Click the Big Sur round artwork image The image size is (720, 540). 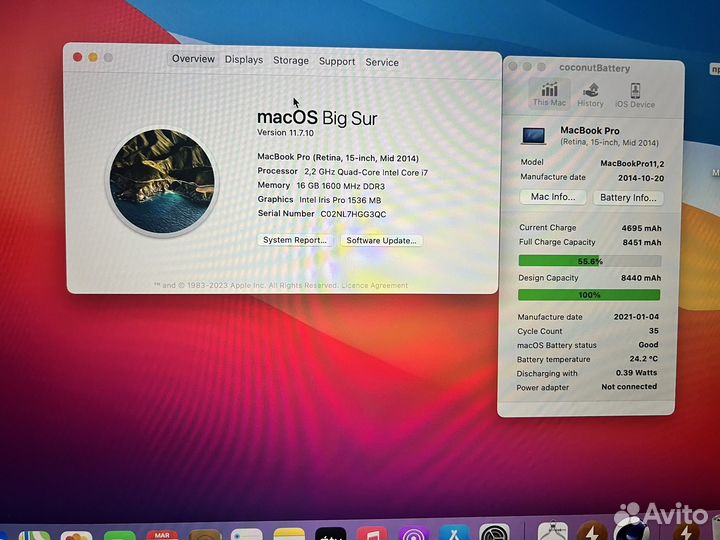(x=162, y=181)
